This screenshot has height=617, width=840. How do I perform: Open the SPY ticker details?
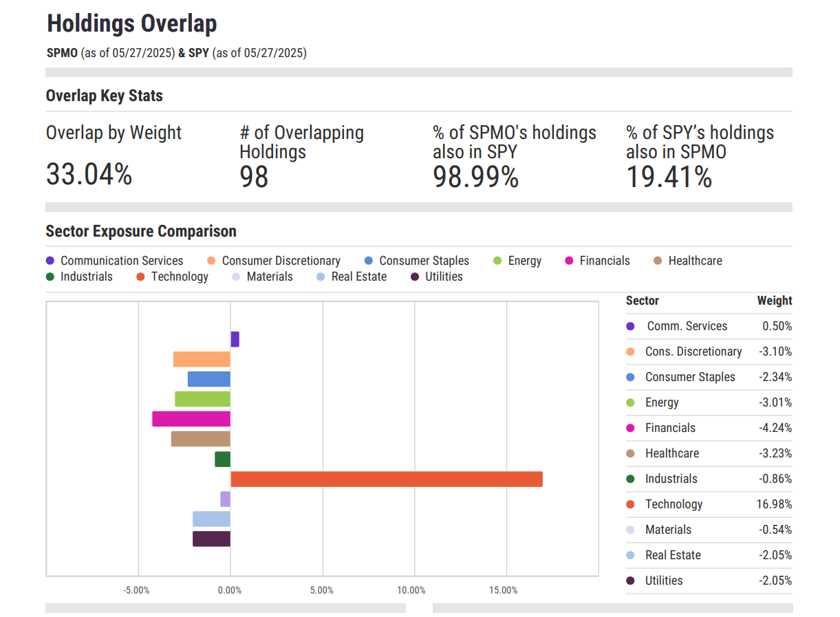click(x=198, y=52)
